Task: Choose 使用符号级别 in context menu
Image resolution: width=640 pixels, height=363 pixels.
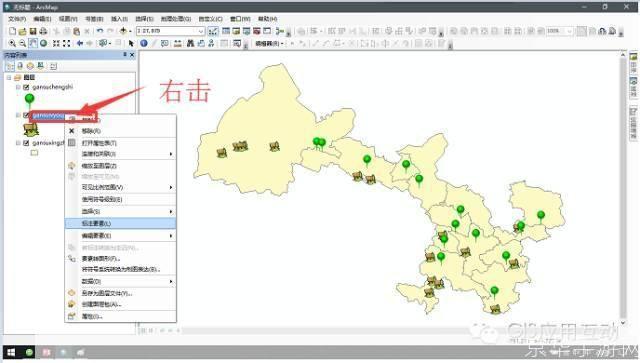Action: pos(120,199)
